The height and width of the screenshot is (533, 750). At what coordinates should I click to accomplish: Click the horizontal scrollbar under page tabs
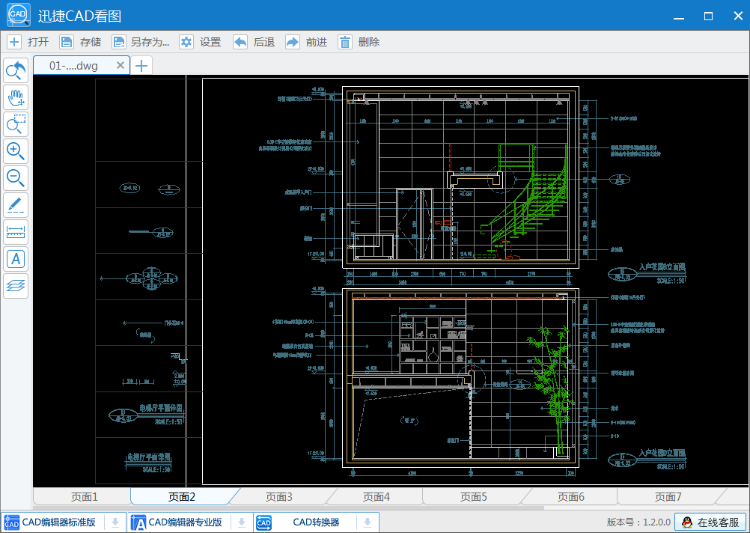(288, 508)
